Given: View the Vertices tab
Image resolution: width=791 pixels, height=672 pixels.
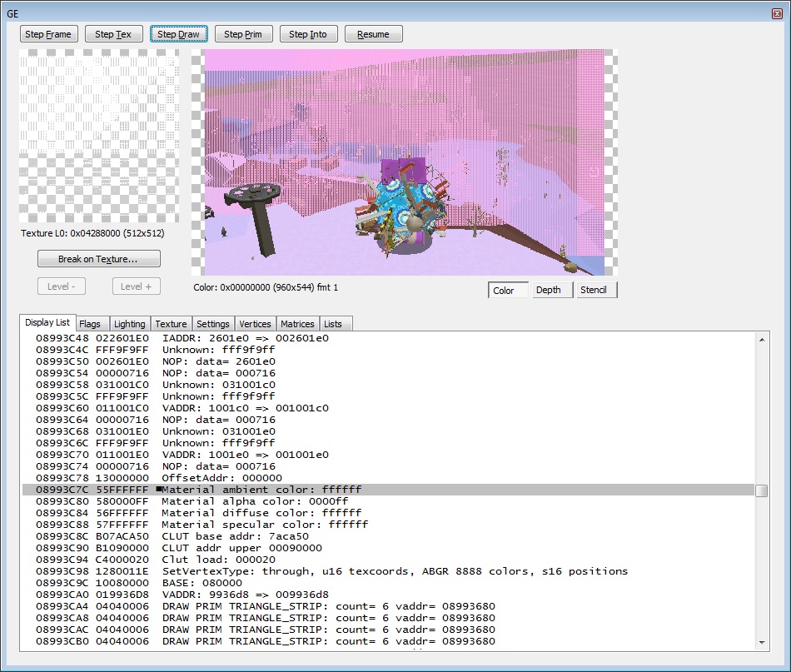Looking at the screenshot, I should pyautogui.click(x=255, y=324).
